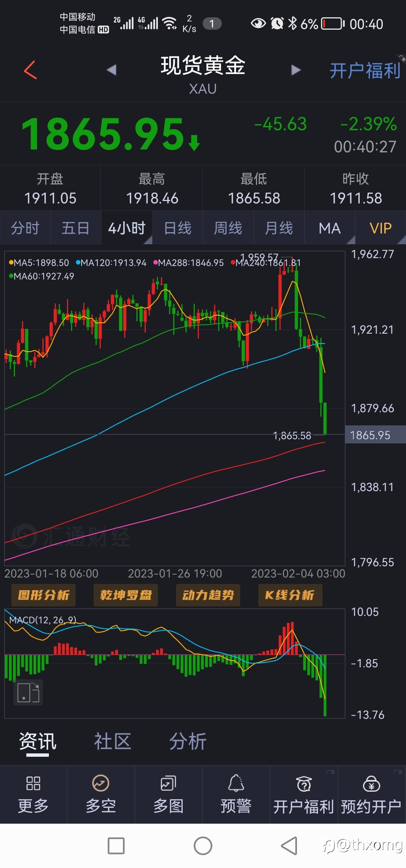Tap the 预约开户 money bag icon
The image size is (406, 868).
click(371, 794)
